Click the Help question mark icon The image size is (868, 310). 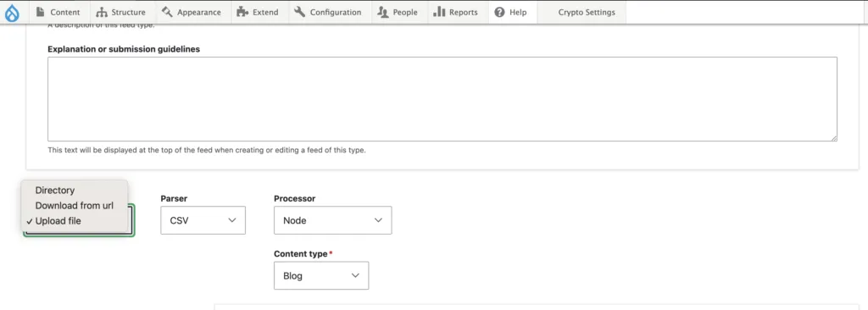[499, 12]
